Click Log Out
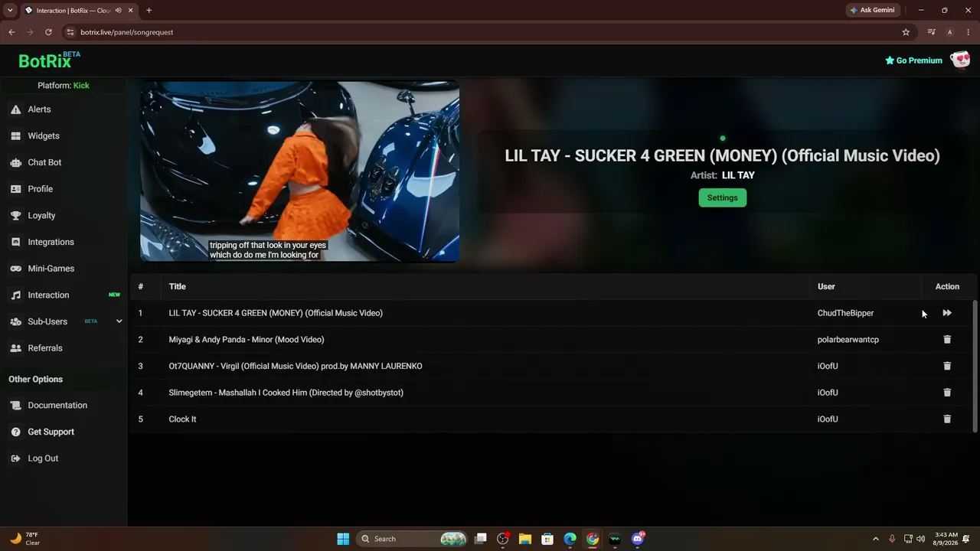The image size is (980, 551). click(x=43, y=458)
